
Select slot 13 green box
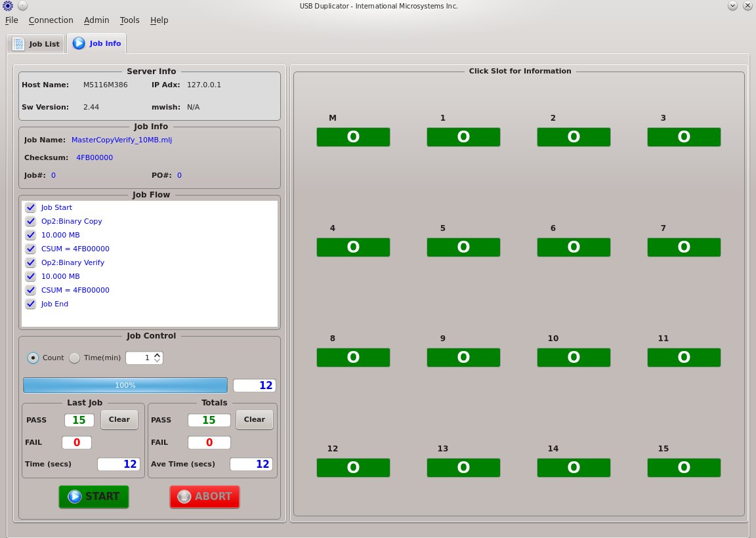pos(463,468)
